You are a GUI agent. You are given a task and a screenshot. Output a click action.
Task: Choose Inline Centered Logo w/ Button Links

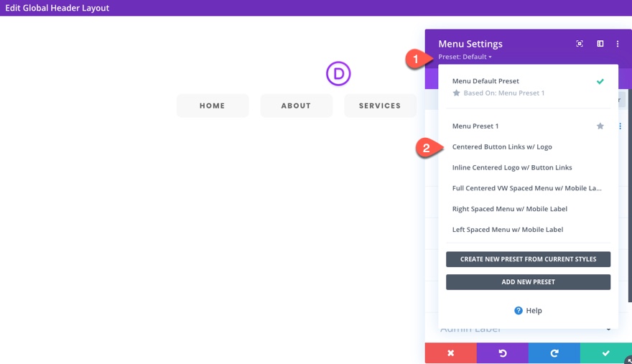(x=512, y=167)
